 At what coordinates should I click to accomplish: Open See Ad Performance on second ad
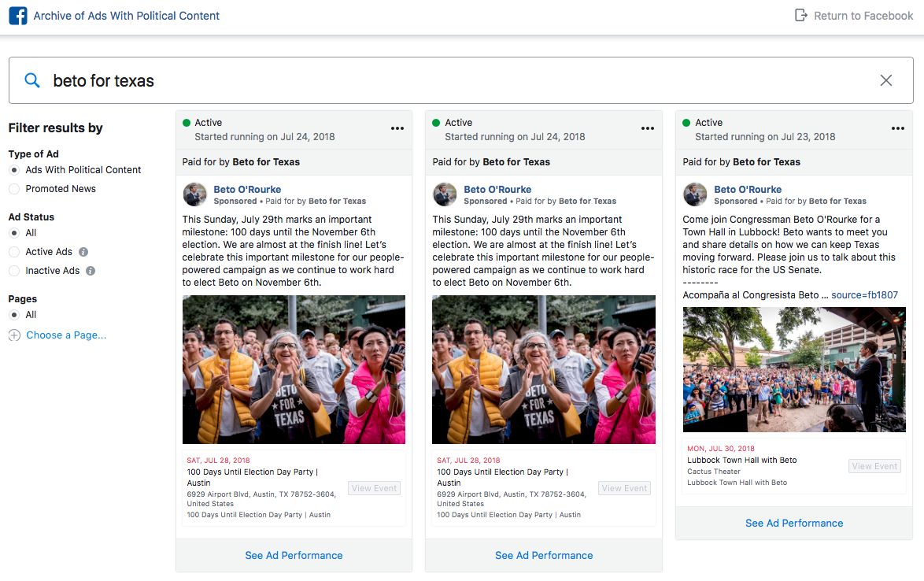(x=544, y=556)
